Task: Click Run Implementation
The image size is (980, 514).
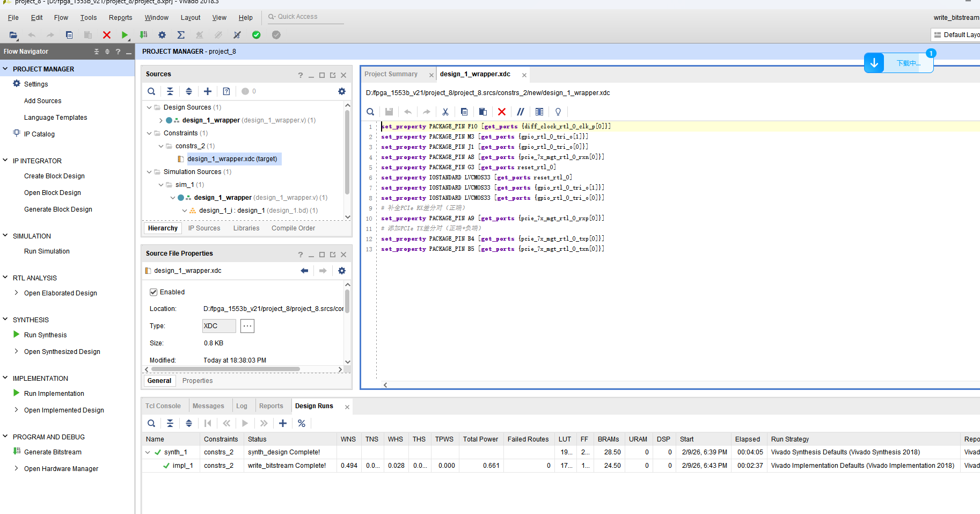Action: point(54,394)
